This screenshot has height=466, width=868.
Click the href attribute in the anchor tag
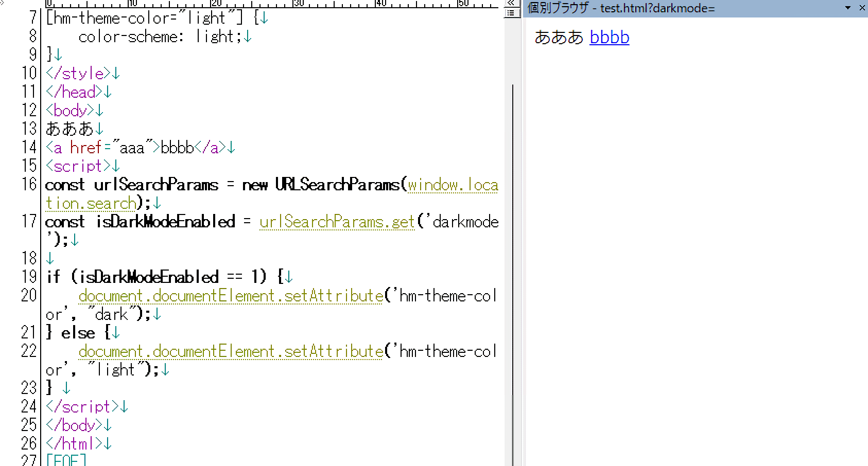click(x=85, y=148)
